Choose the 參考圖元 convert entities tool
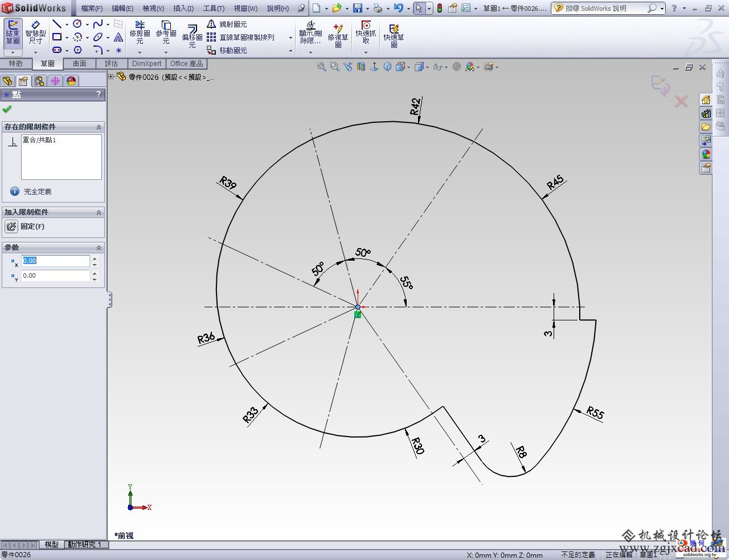 pyautogui.click(x=166, y=32)
